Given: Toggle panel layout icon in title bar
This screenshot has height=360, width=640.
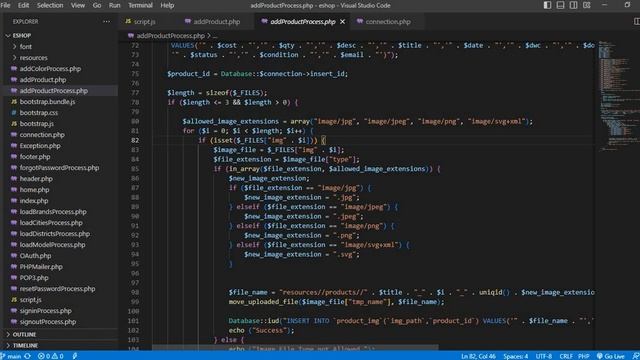Looking at the screenshot, I should point(560,5).
